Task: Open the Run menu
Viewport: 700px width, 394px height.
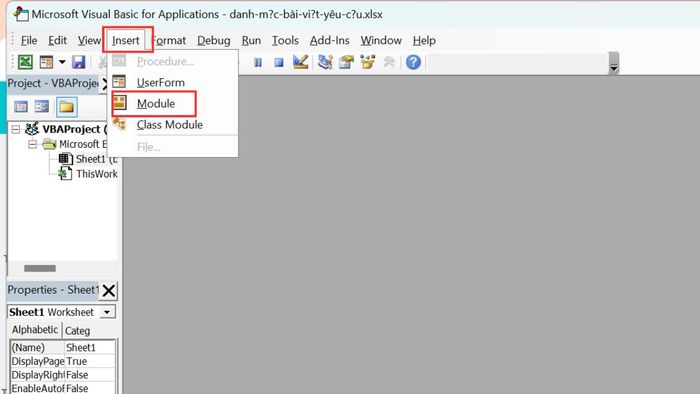Action: (x=251, y=40)
